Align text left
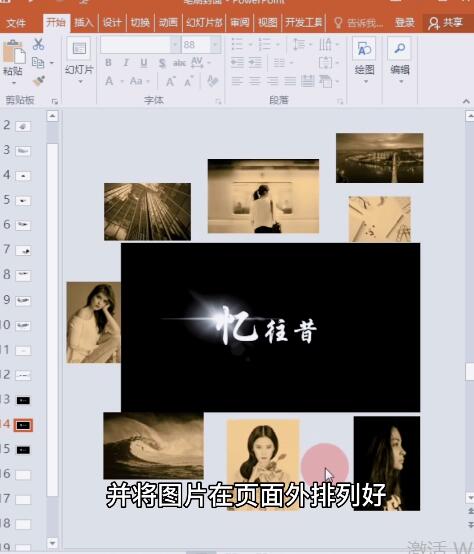Screen dimensions: 474x554 [237, 81]
